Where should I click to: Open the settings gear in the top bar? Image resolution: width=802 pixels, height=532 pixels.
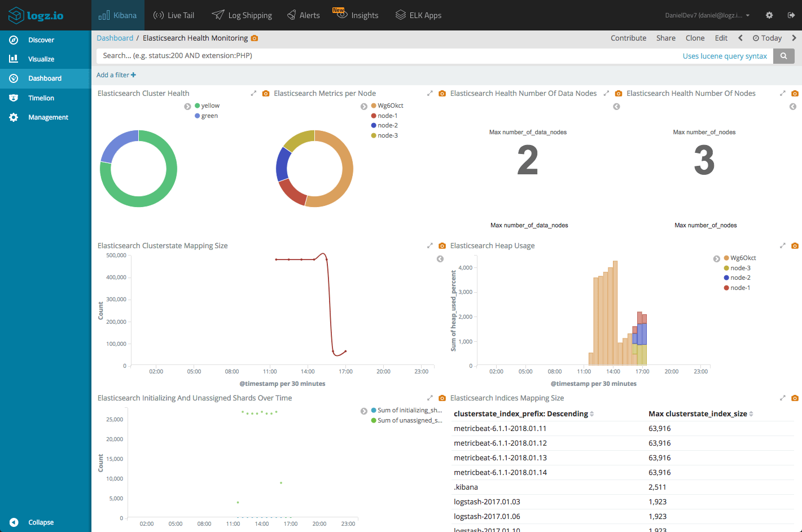point(769,15)
